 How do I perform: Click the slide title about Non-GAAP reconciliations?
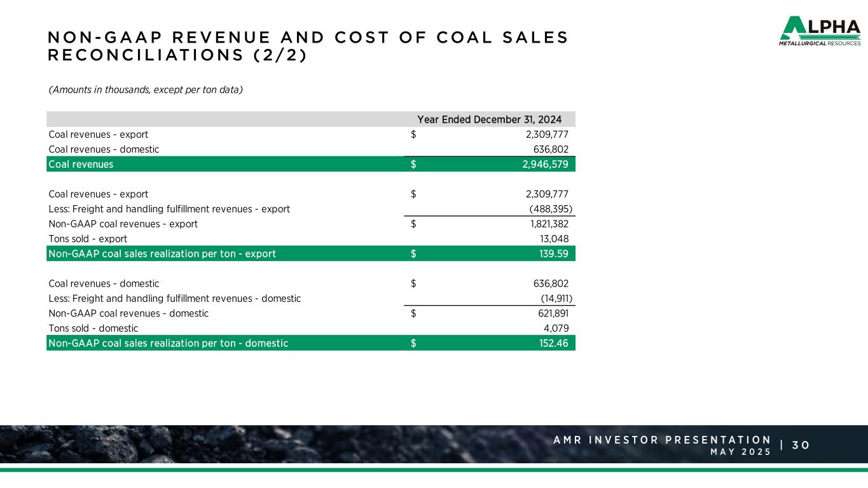click(308, 46)
